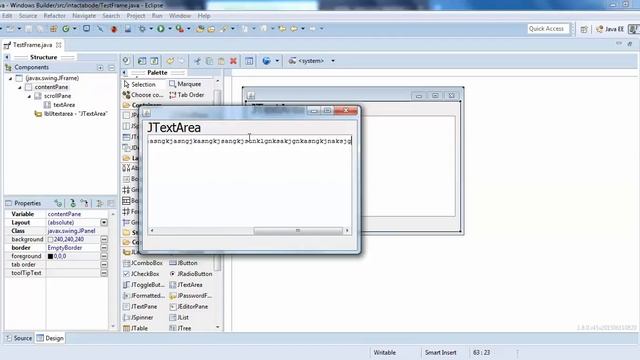This screenshot has height=360, width=640.
Task: Open the look-and-feel system dropdown arrow
Action: 333,61
